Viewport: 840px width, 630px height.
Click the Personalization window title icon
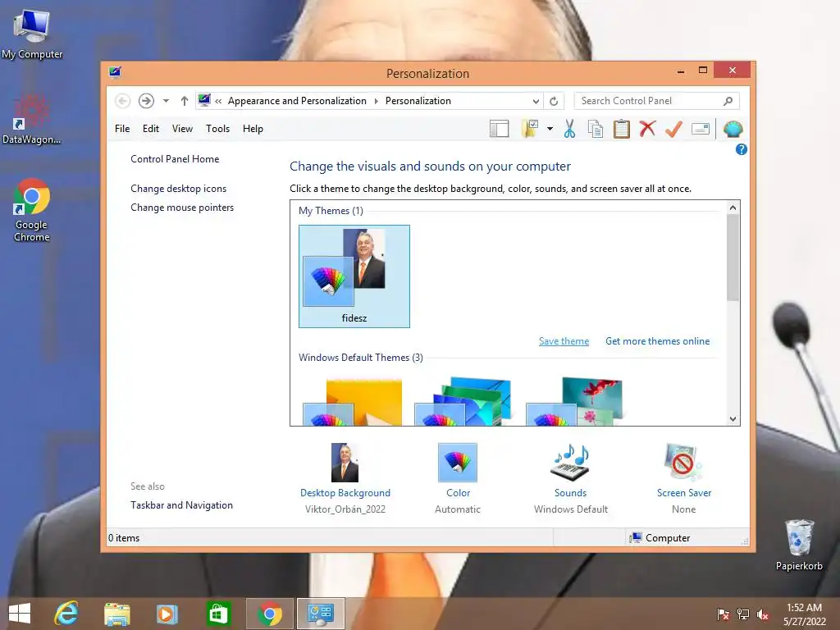click(x=115, y=72)
